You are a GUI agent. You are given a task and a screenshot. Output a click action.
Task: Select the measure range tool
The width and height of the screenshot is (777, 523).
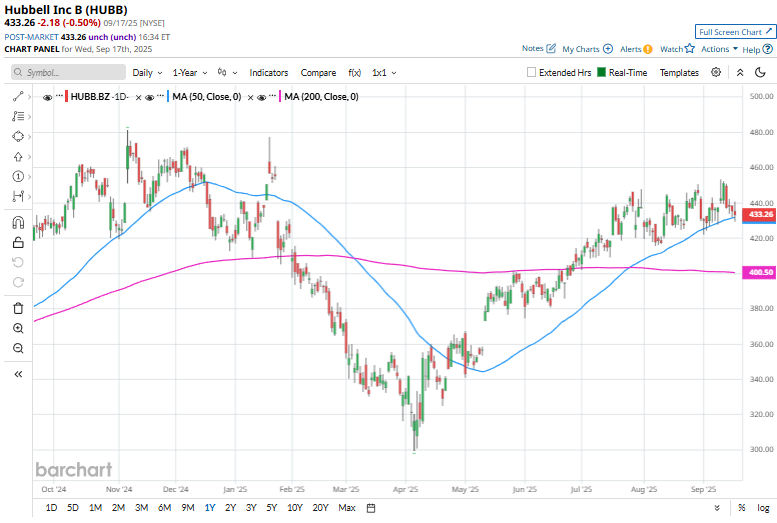tap(18, 196)
